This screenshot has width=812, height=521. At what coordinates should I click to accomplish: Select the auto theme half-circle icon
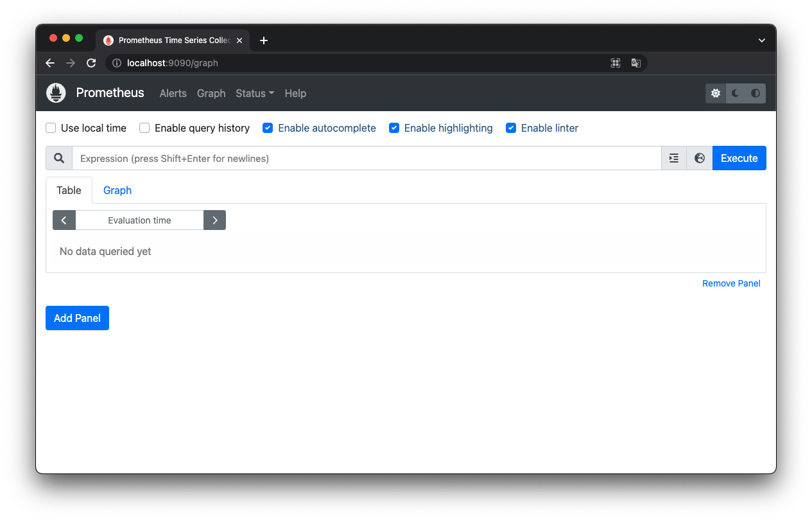755,93
